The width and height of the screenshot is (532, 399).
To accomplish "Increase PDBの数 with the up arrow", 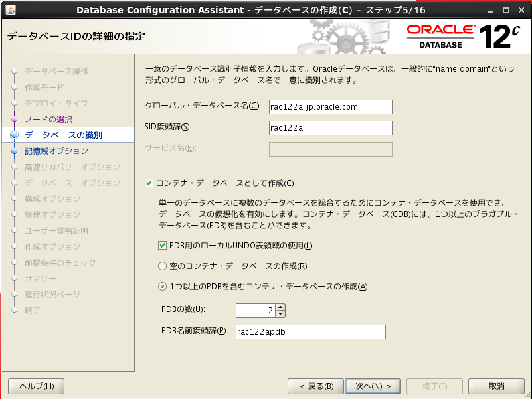I will pyautogui.click(x=280, y=307).
